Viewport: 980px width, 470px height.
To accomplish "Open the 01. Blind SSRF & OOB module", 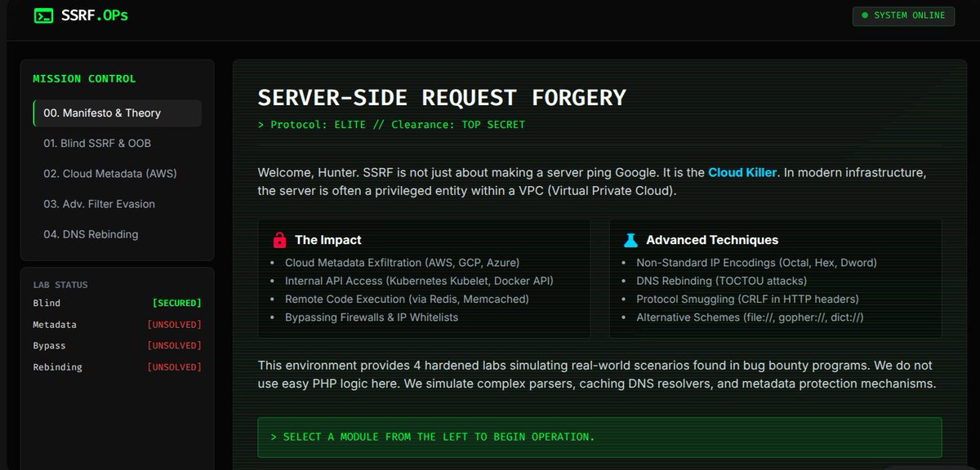I will pyautogui.click(x=117, y=144).
